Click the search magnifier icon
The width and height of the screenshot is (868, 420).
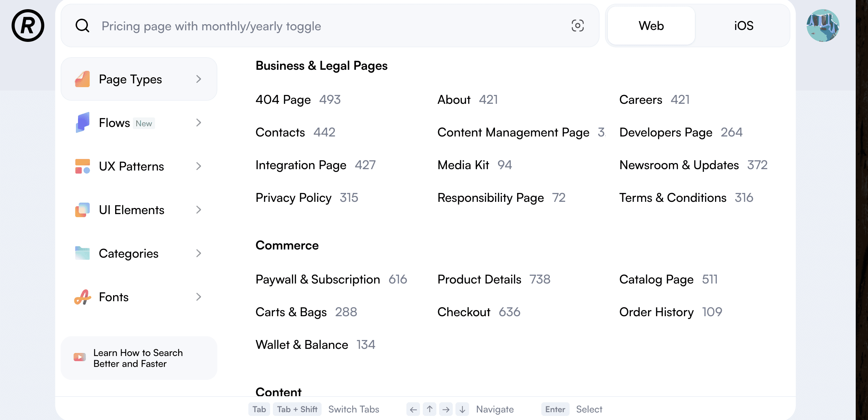point(82,26)
